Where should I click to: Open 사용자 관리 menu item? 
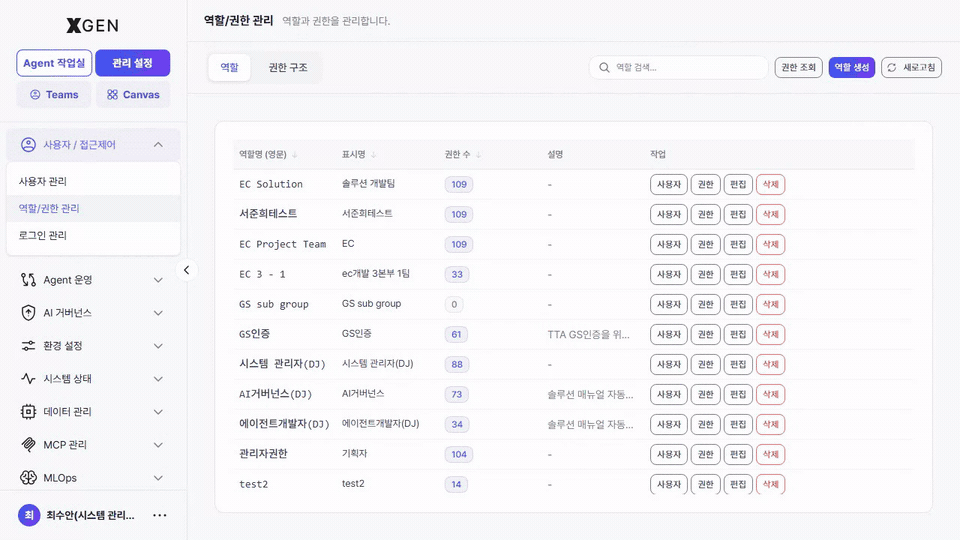point(93,181)
